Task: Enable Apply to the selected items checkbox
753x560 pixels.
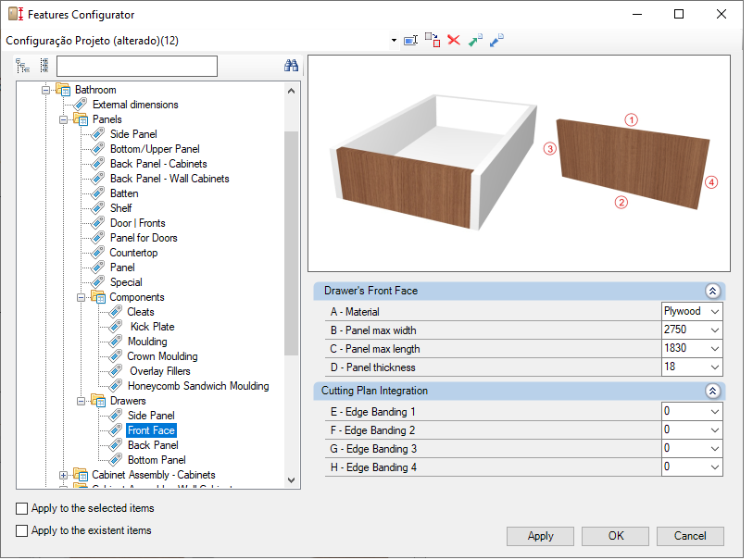Action: tap(21, 508)
